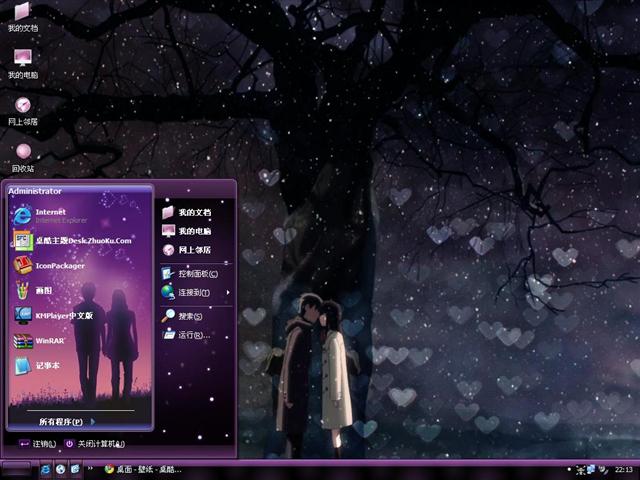Click the taskbar clock 22:13
The height and width of the screenshot is (480, 640).
(624, 470)
